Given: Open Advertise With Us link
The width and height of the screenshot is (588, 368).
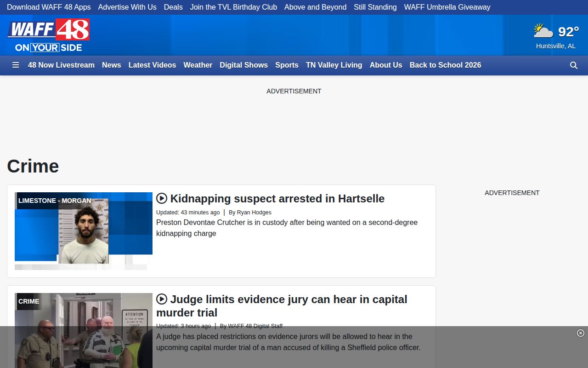Looking at the screenshot, I should click(127, 7).
